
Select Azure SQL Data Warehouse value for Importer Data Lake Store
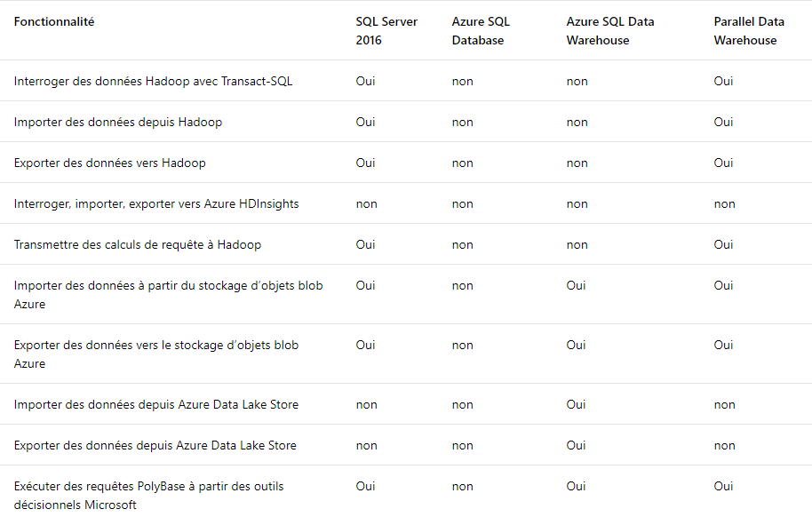click(576, 405)
